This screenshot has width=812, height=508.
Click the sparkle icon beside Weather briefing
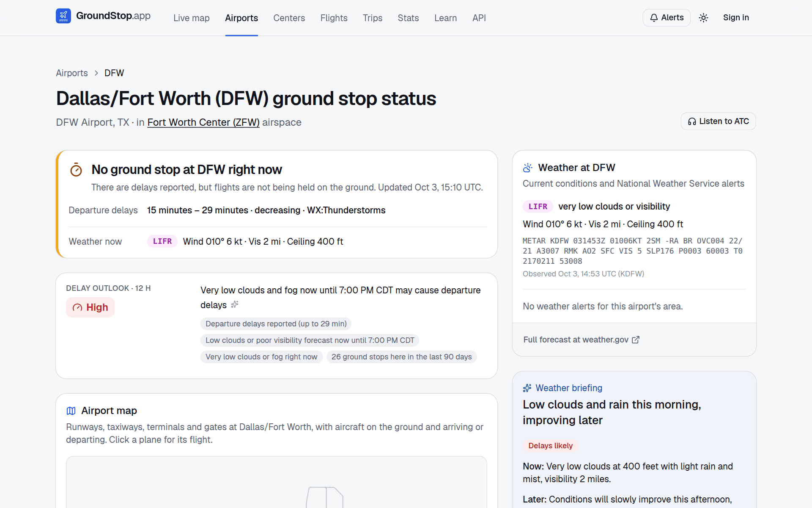click(527, 388)
